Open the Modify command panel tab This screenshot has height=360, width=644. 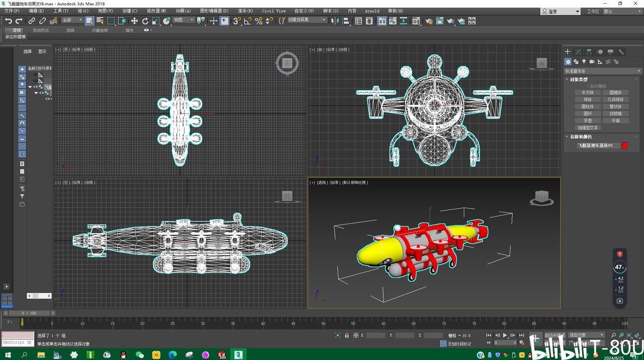pyautogui.click(x=578, y=52)
